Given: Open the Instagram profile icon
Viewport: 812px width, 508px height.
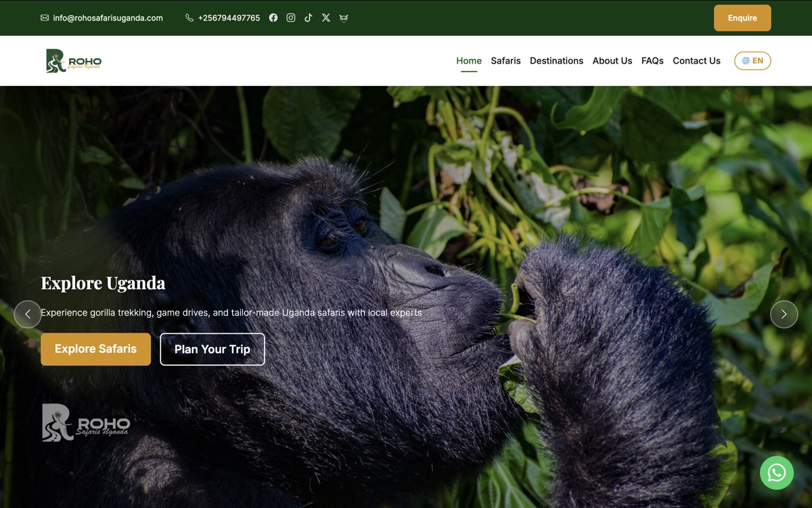Looking at the screenshot, I should pos(291,18).
